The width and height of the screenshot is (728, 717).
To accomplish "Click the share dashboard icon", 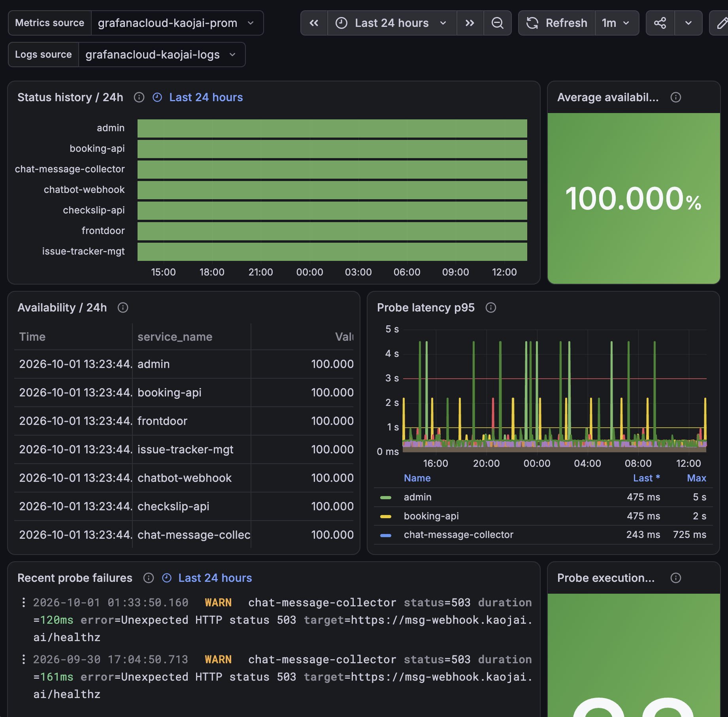I will pos(660,23).
